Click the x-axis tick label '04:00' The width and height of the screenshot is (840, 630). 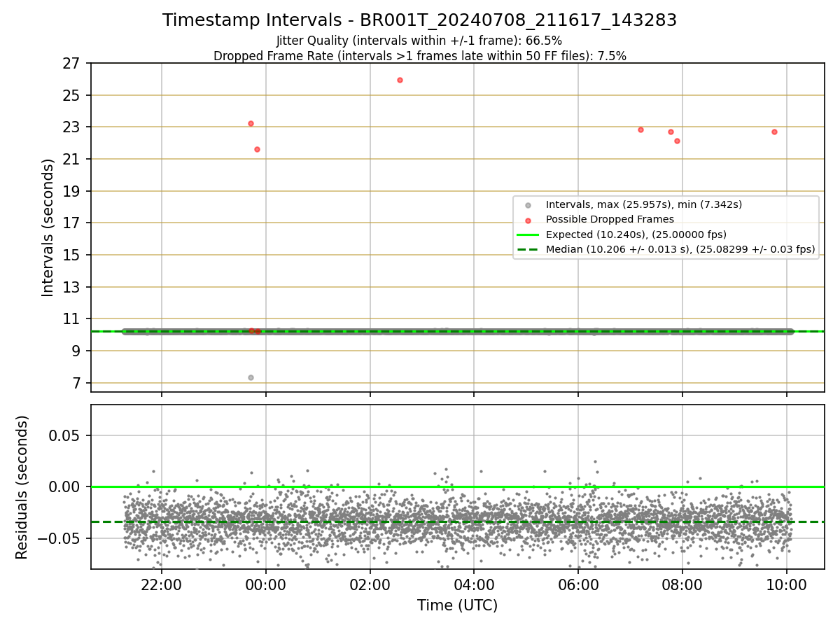tap(474, 585)
